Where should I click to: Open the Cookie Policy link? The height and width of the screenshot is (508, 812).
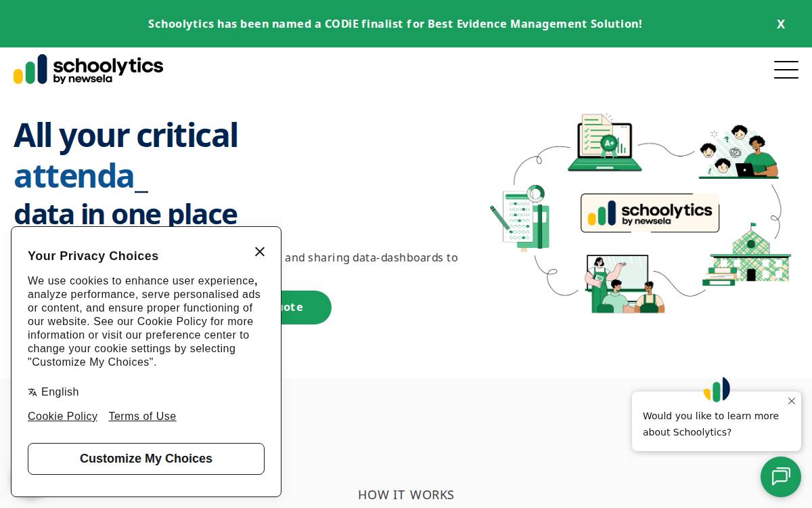point(62,416)
